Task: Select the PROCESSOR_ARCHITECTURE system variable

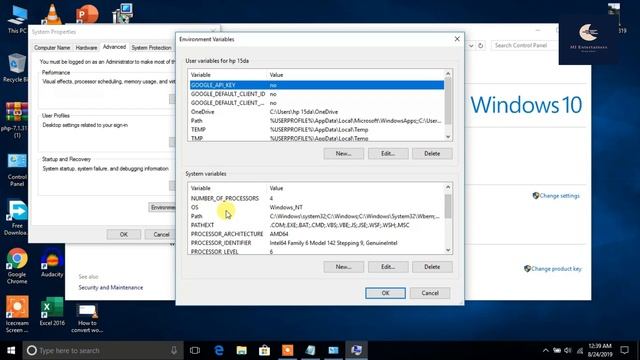Action: [317, 234]
